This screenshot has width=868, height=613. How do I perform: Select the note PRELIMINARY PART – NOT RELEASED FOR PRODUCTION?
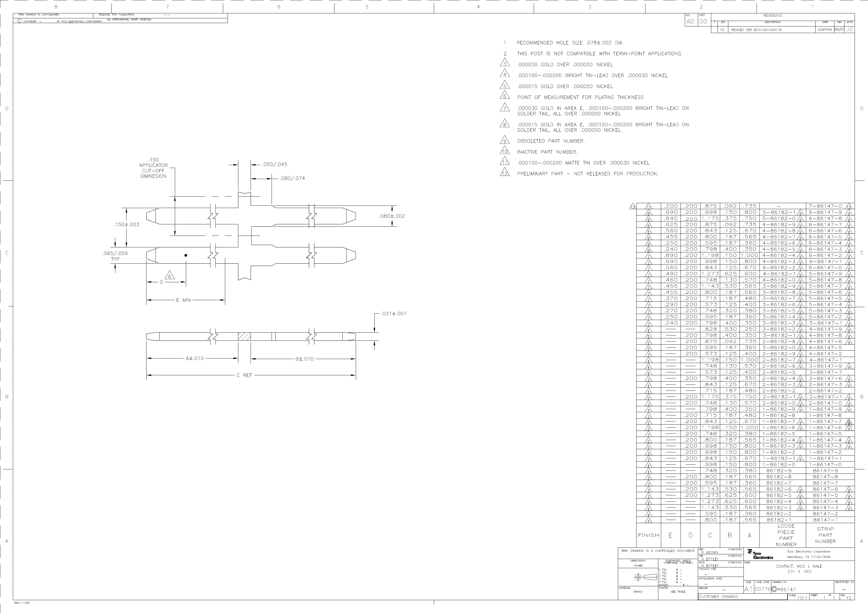point(587,174)
